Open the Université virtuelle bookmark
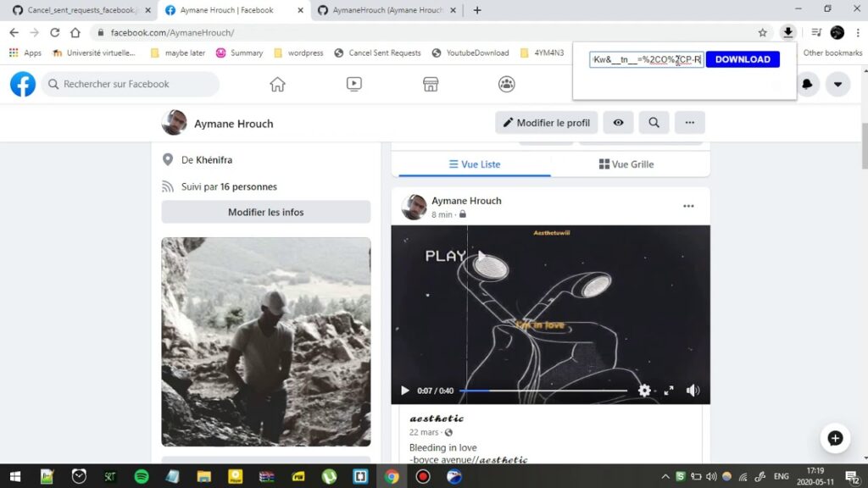This screenshot has height=488, width=868. tap(94, 53)
